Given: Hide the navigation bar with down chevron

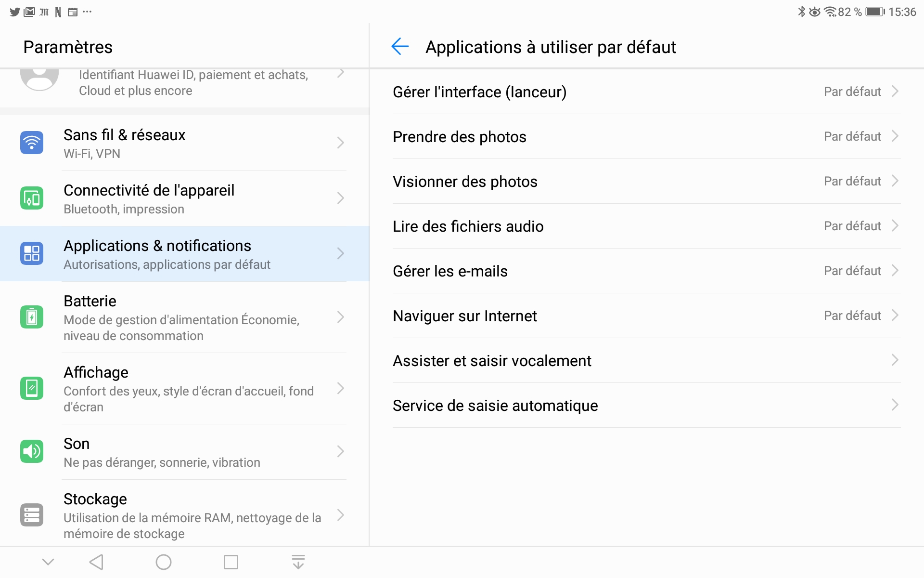Looking at the screenshot, I should coord(48,562).
